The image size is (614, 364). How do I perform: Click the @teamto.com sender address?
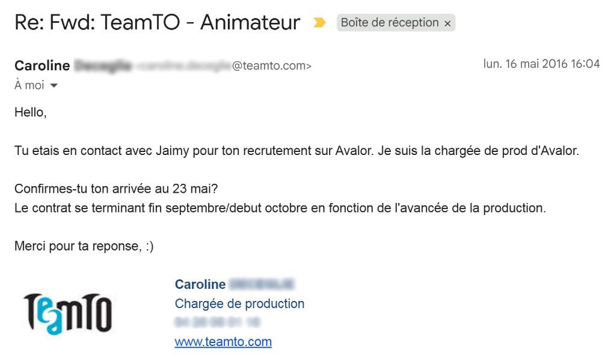pyautogui.click(x=271, y=65)
